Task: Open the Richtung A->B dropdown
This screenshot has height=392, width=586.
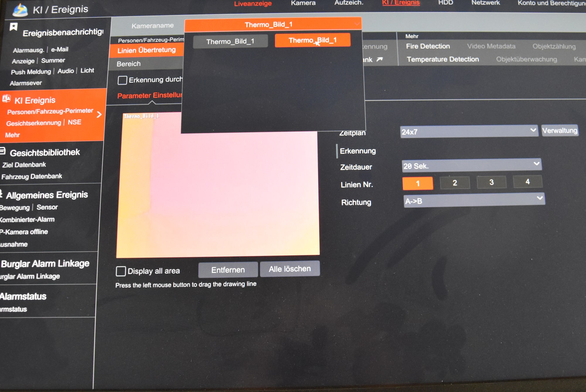Action: [x=474, y=201]
